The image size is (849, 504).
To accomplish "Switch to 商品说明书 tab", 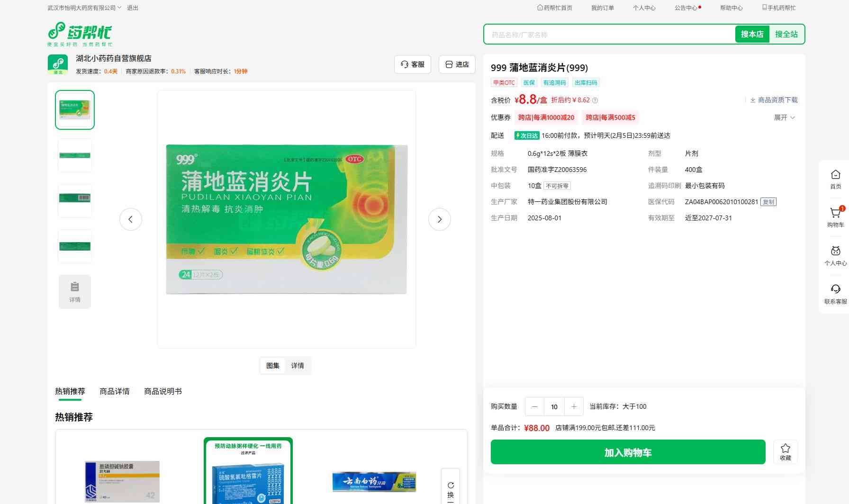I will (163, 391).
